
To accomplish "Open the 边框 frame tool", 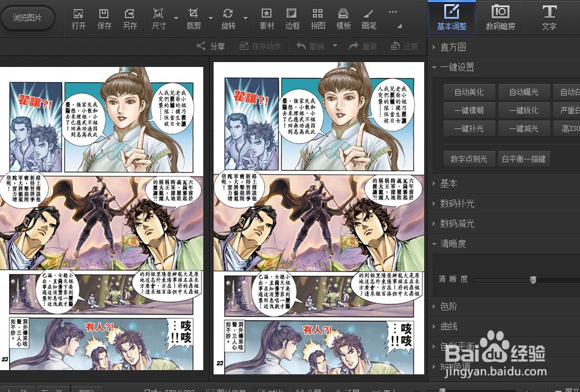I will tap(292, 18).
